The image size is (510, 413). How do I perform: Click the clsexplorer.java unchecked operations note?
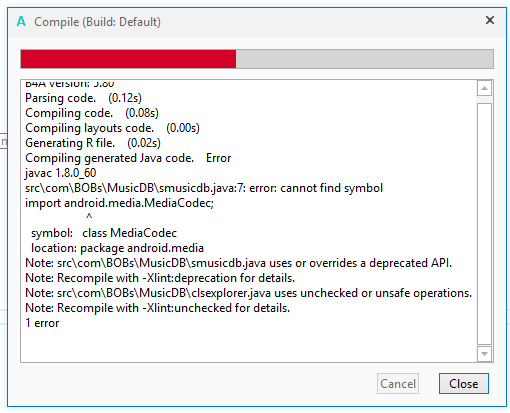pos(249,293)
